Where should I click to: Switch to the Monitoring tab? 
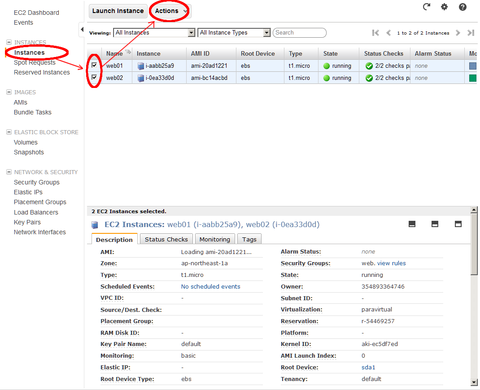[x=215, y=239]
